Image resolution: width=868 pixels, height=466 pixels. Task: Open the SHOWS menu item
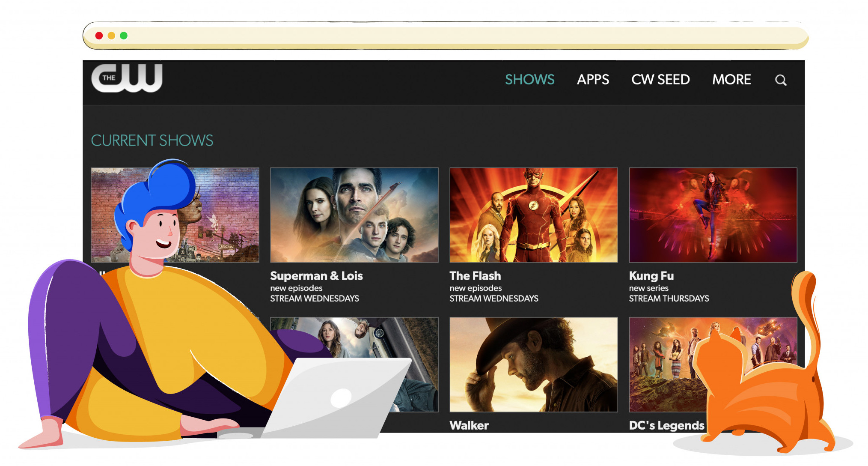click(x=529, y=80)
